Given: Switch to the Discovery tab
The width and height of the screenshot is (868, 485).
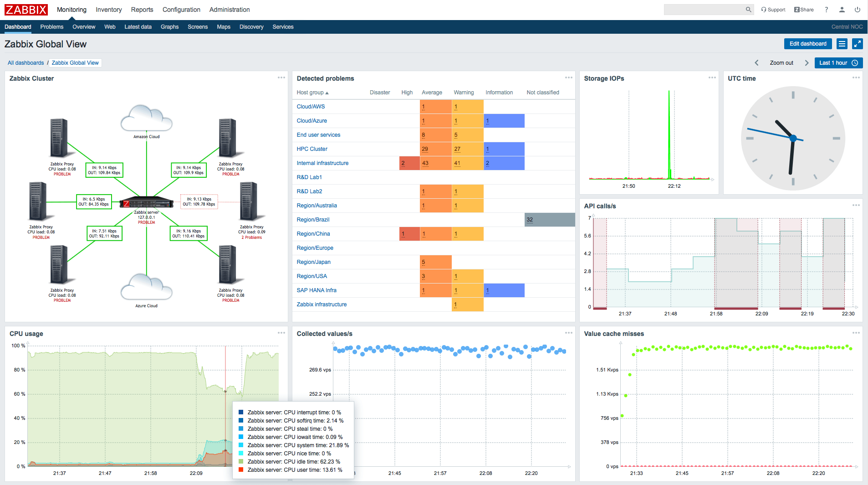Looking at the screenshot, I should coord(251,27).
